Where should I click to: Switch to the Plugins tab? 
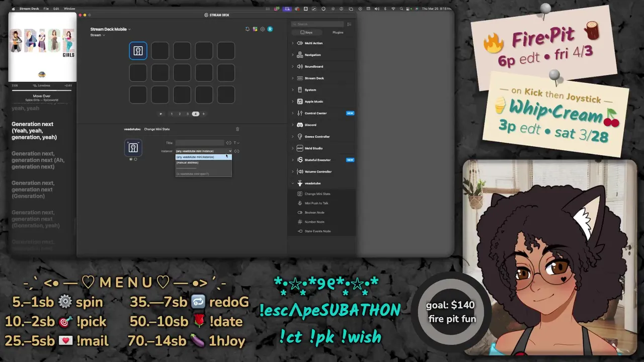(338, 32)
